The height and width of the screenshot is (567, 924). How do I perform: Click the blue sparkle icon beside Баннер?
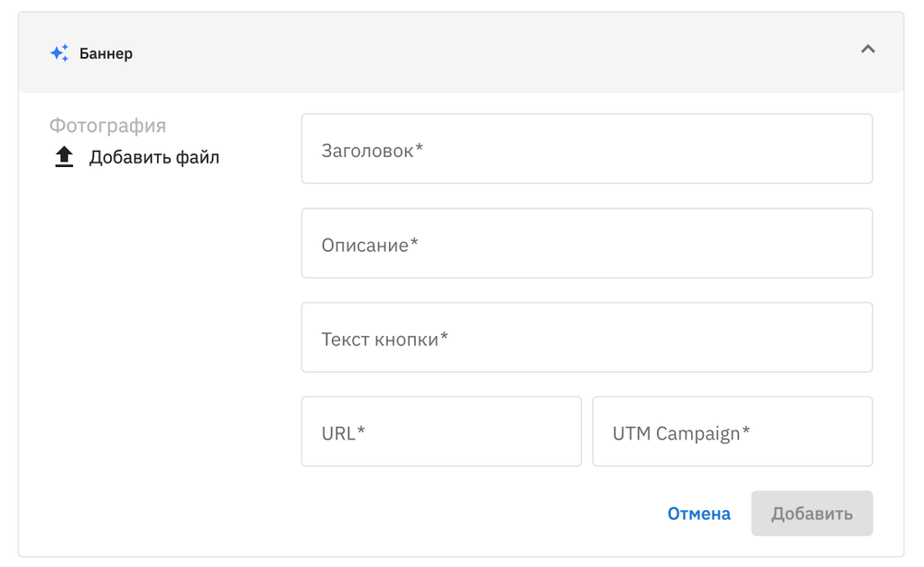coord(60,53)
